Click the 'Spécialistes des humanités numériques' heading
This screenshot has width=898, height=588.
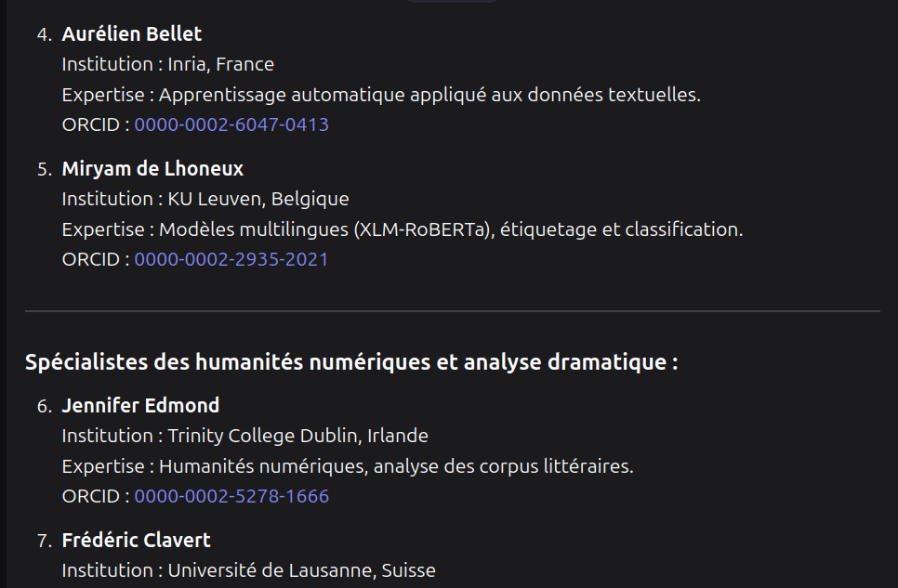pos(351,362)
